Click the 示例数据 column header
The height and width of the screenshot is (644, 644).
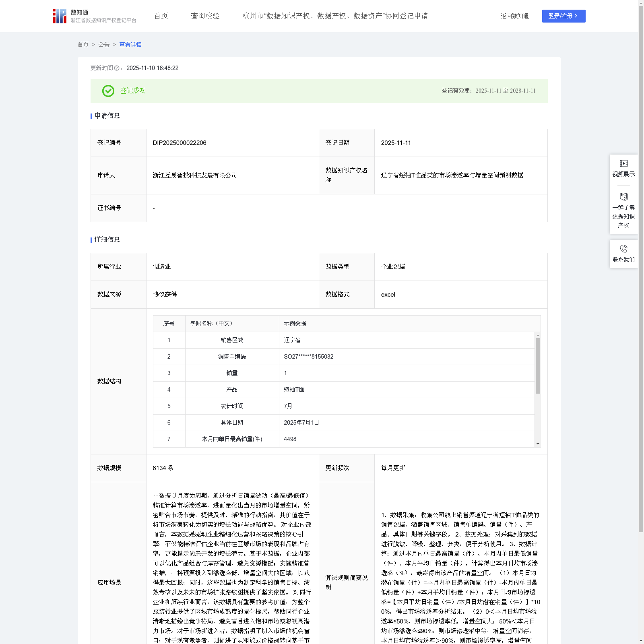[295, 324]
